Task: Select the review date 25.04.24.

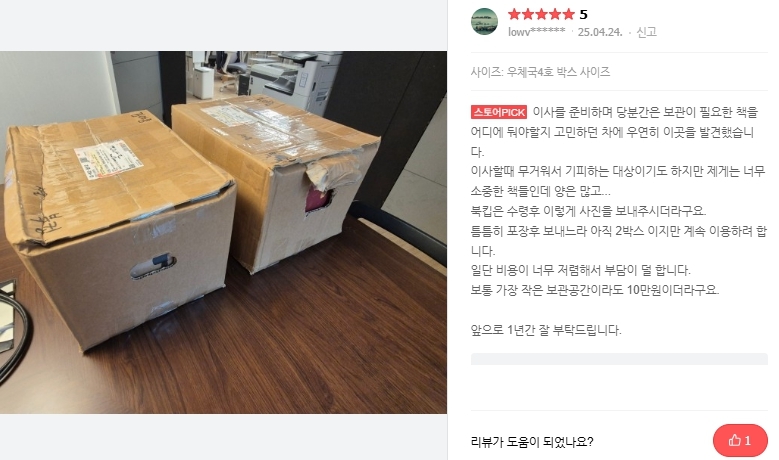Action: [600, 32]
